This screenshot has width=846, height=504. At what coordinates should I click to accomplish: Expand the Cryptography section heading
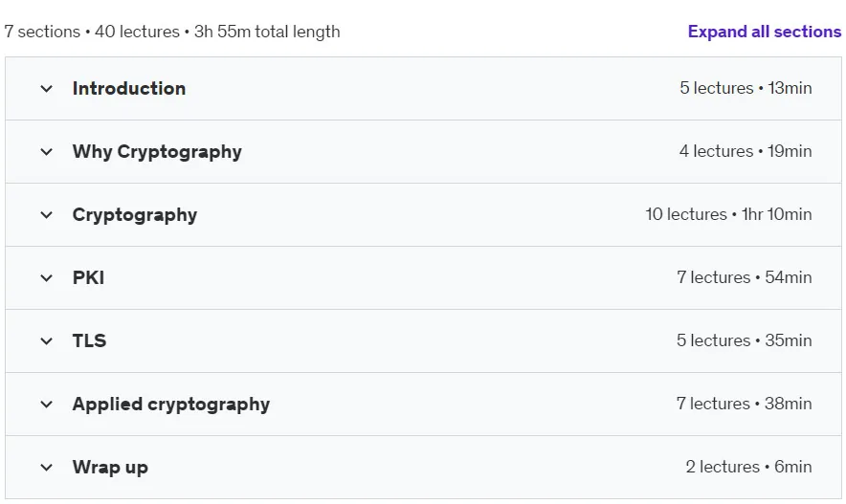135,215
